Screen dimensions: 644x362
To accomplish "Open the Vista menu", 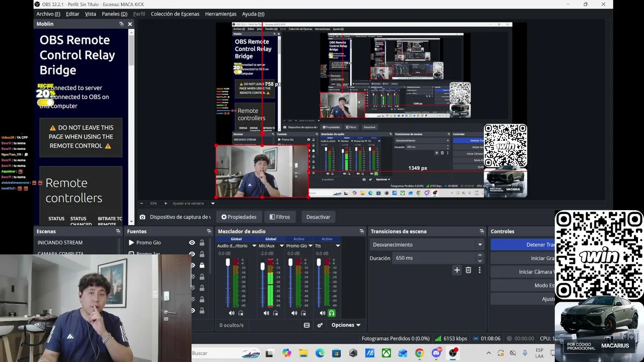I will (91, 14).
